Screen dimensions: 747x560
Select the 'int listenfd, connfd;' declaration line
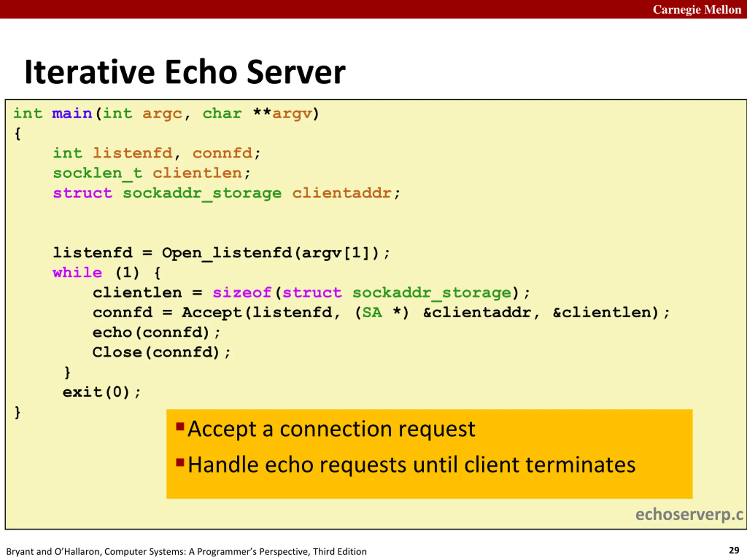(157, 154)
